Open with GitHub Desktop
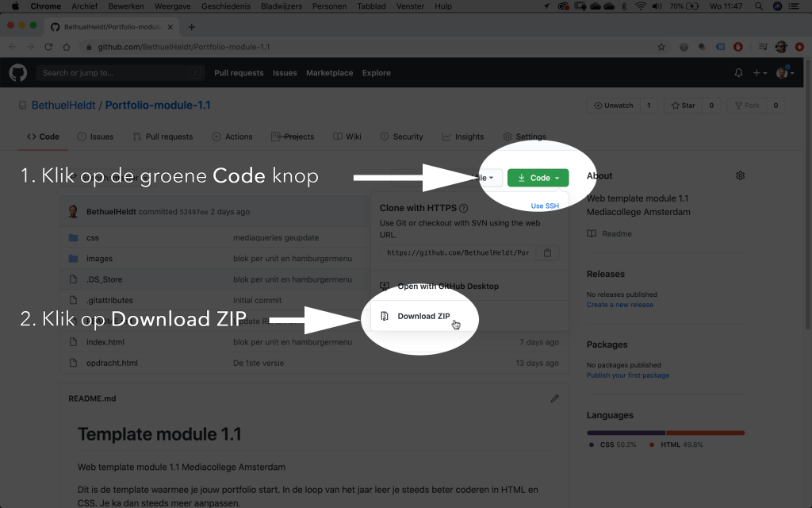The width and height of the screenshot is (812, 508). point(448,286)
